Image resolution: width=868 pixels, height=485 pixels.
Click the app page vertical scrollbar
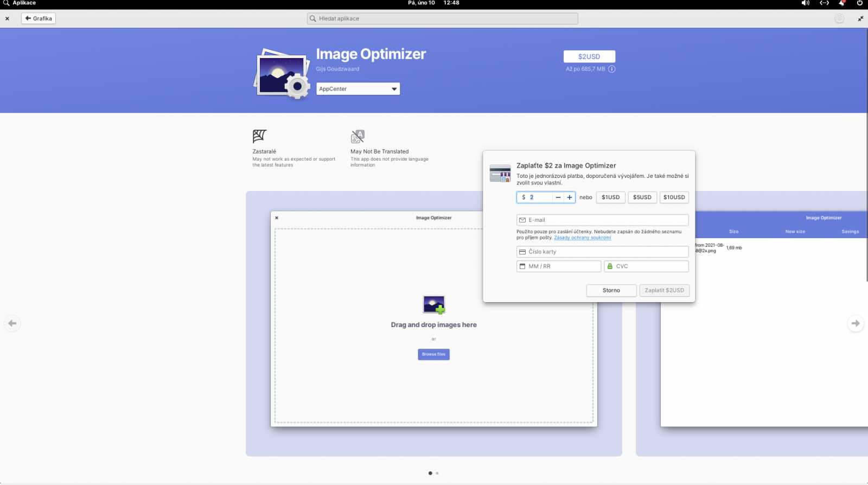pyautogui.click(x=866, y=155)
